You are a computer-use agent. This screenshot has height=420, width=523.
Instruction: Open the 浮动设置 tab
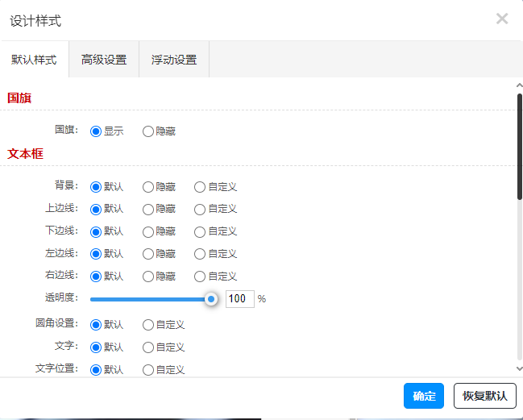174,60
